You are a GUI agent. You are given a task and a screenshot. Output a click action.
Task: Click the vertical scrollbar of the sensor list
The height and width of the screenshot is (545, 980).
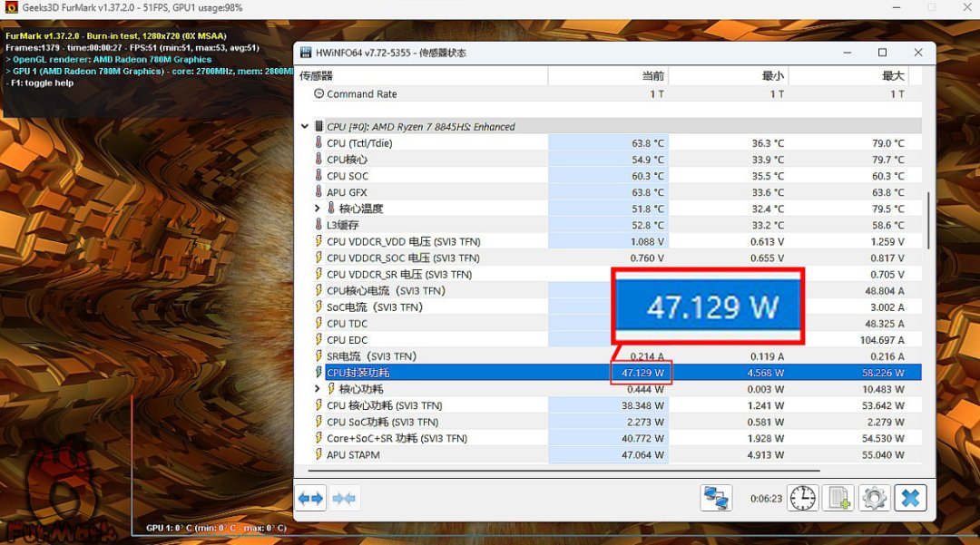[x=928, y=219]
